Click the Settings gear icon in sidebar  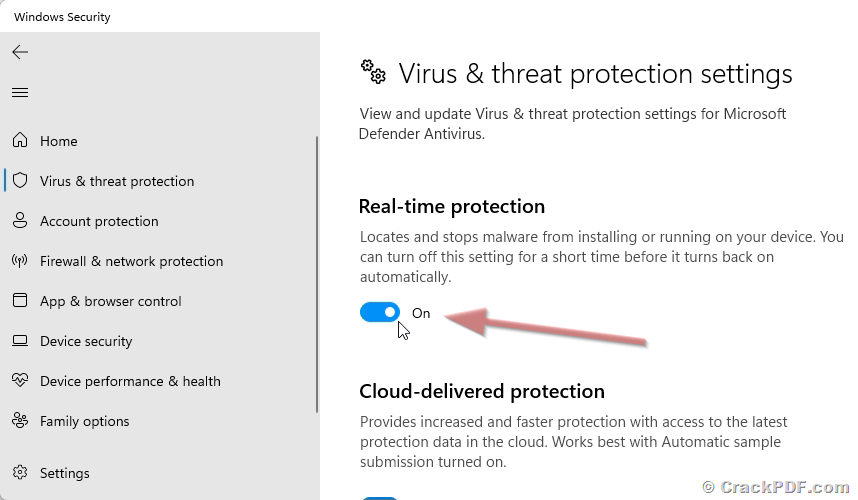click(x=20, y=473)
